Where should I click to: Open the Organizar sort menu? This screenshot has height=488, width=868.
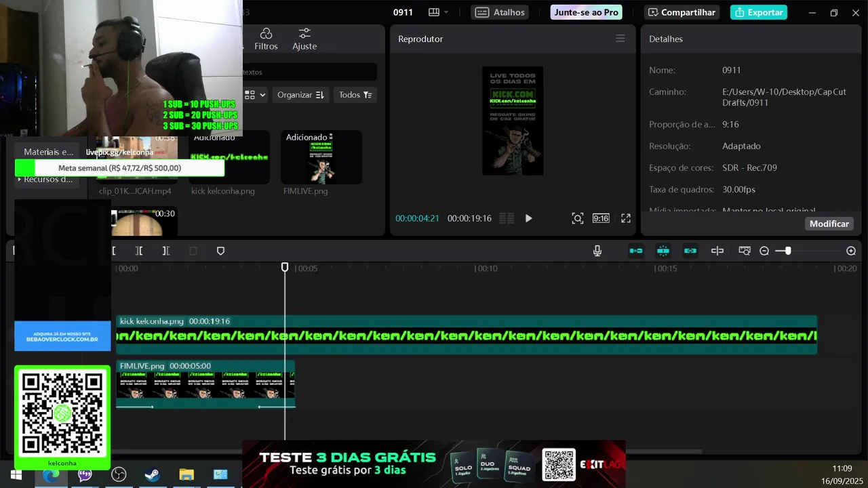point(301,95)
